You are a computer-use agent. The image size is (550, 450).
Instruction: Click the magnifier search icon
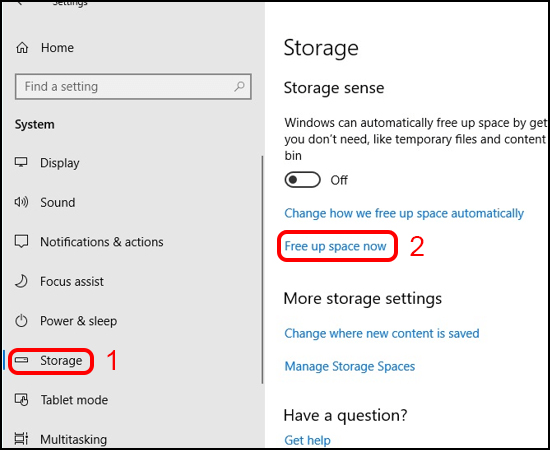pyautogui.click(x=239, y=86)
